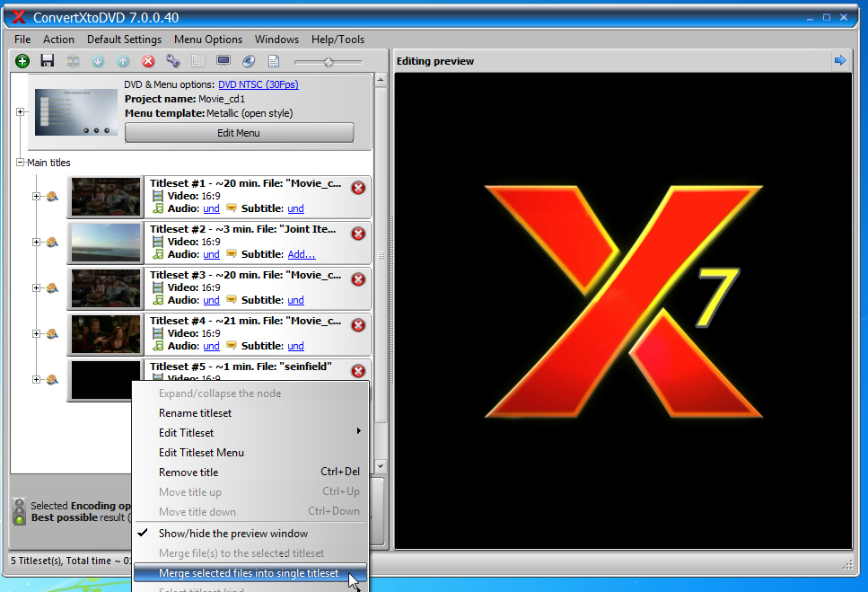This screenshot has width=868, height=592.
Task: Expand the Titleset #5 tree node
Action: [x=36, y=379]
